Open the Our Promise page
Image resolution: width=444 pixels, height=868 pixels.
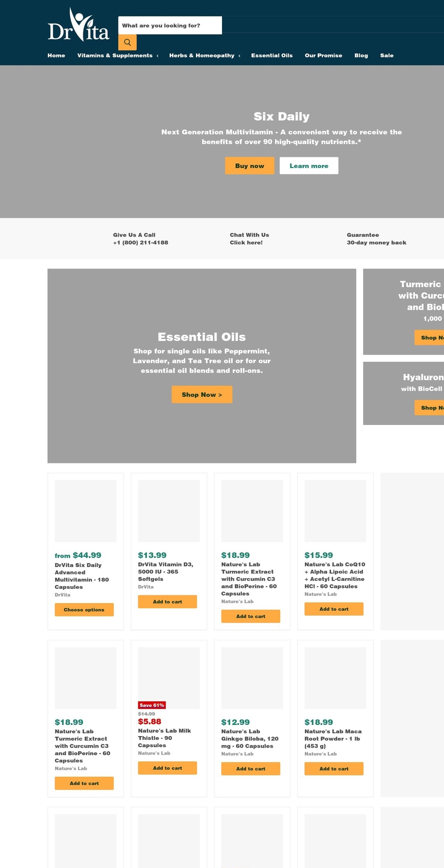pos(323,56)
